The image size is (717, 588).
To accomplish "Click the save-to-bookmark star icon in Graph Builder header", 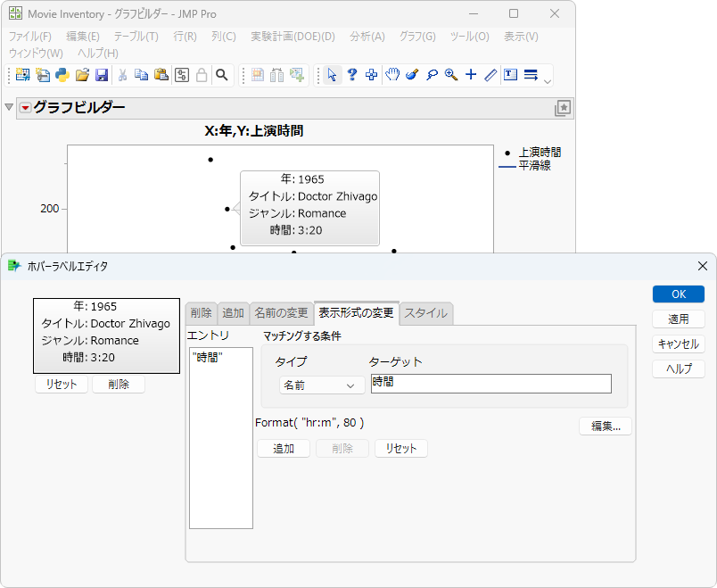I will coord(563,109).
